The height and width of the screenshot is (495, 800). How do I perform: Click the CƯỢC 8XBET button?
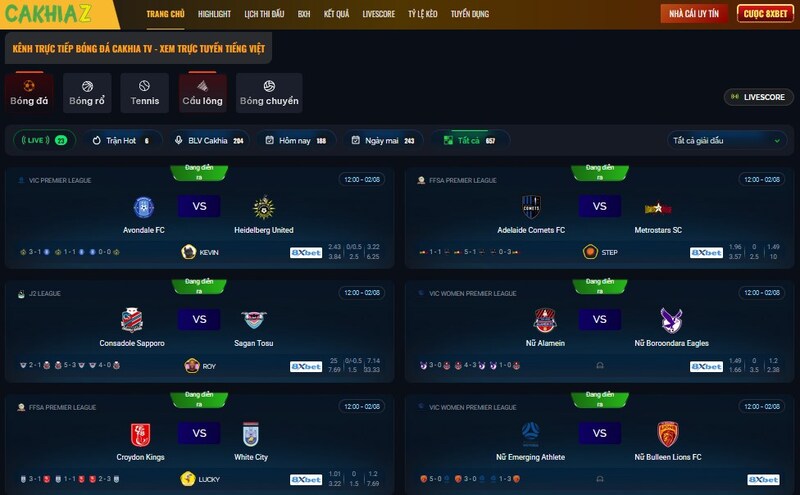coord(765,14)
